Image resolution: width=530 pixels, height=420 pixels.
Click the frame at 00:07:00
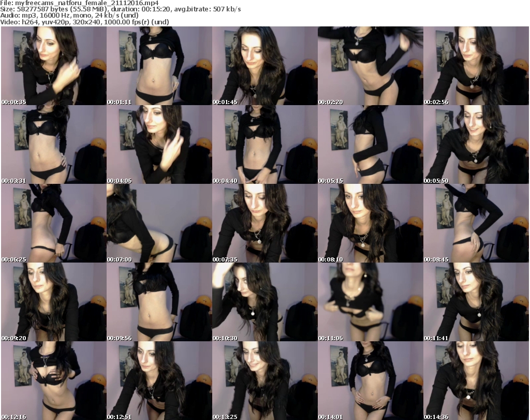coord(159,224)
